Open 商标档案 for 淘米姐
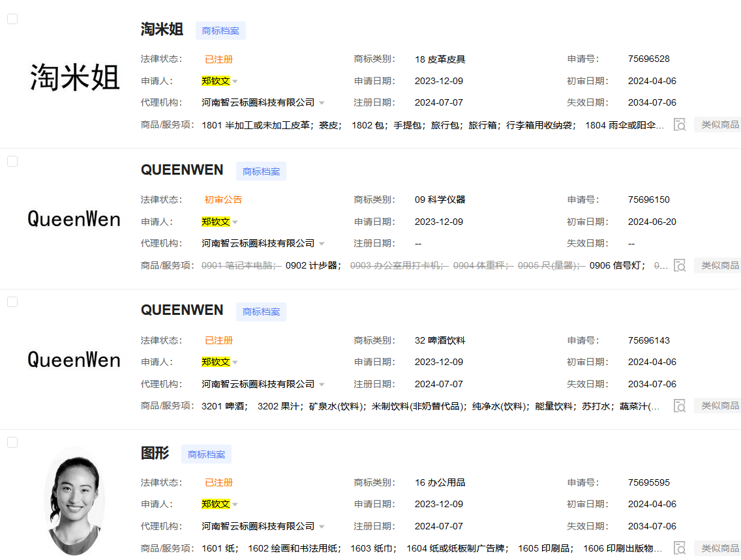This screenshot has height=560, width=741. pyautogui.click(x=220, y=31)
